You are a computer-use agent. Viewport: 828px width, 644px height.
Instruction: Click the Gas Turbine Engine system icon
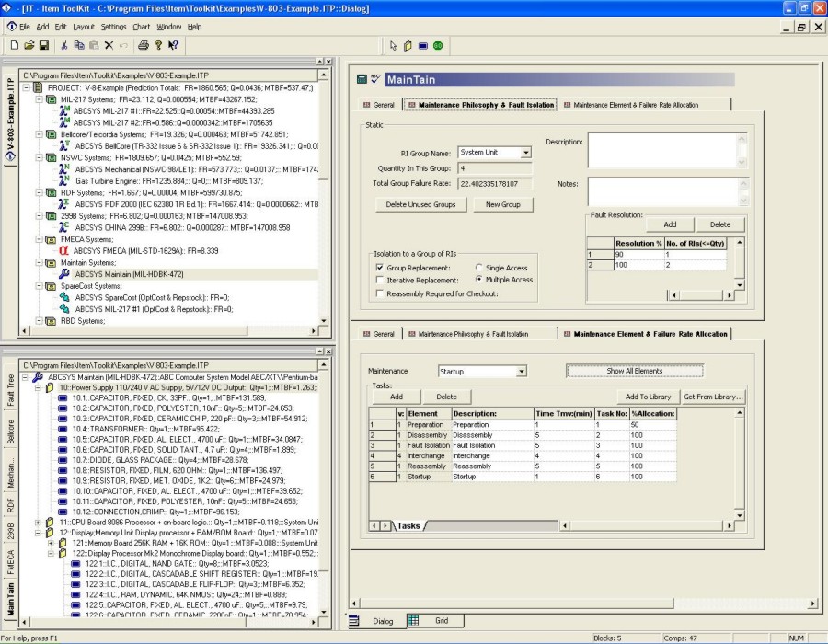point(63,180)
